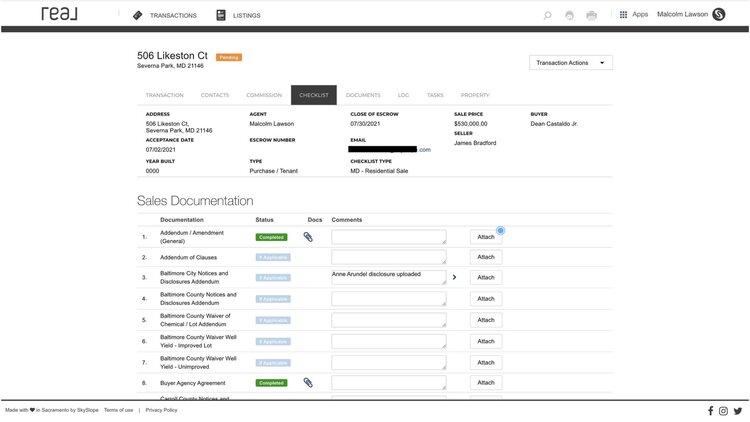Switch to the Property tab
750x422 pixels.
click(475, 95)
